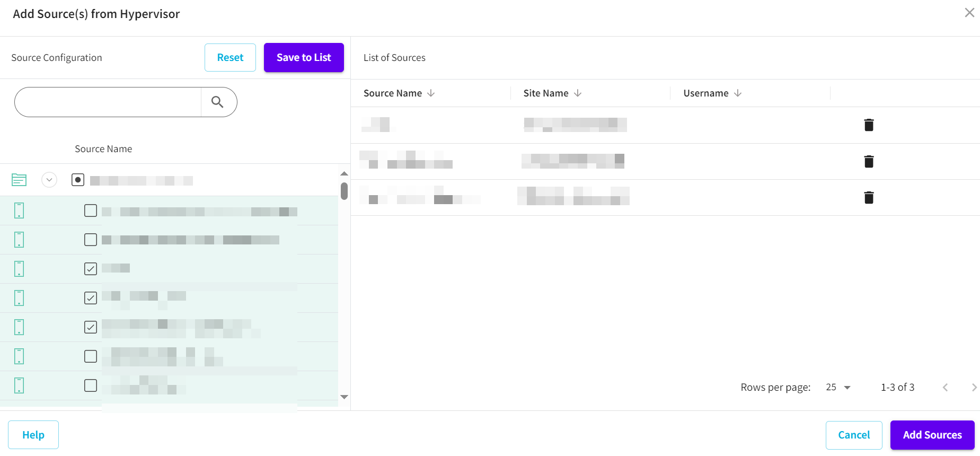Go to next page of sources
The height and width of the screenshot is (456, 980).
[x=974, y=388]
